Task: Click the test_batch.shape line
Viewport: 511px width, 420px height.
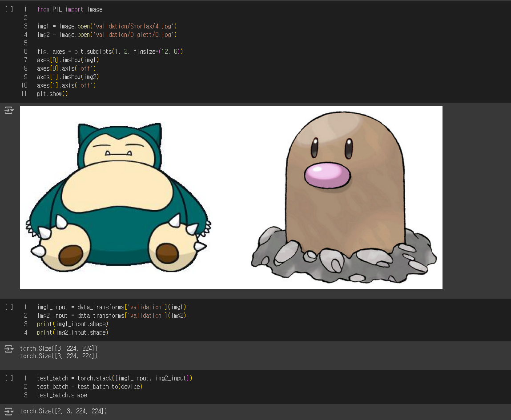Action: pos(62,395)
